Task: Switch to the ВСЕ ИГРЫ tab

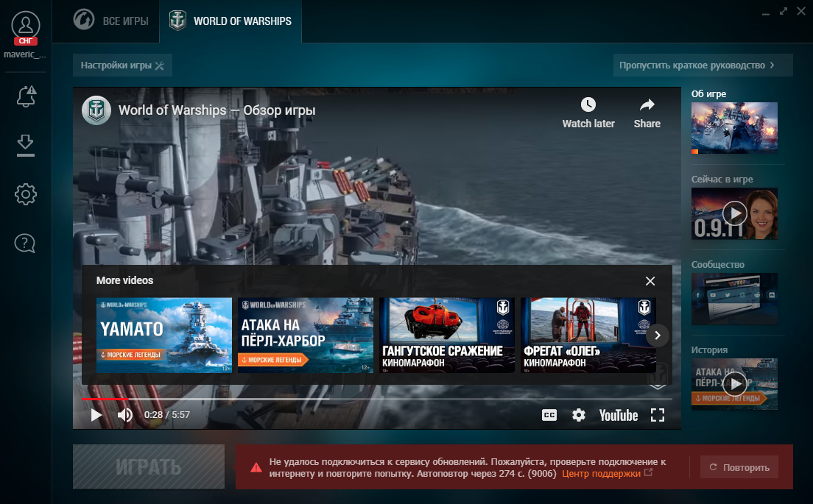Action: (x=111, y=21)
